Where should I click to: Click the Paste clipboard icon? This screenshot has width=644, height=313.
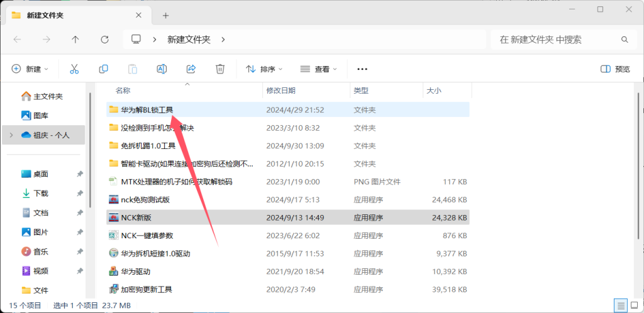pyautogui.click(x=133, y=69)
